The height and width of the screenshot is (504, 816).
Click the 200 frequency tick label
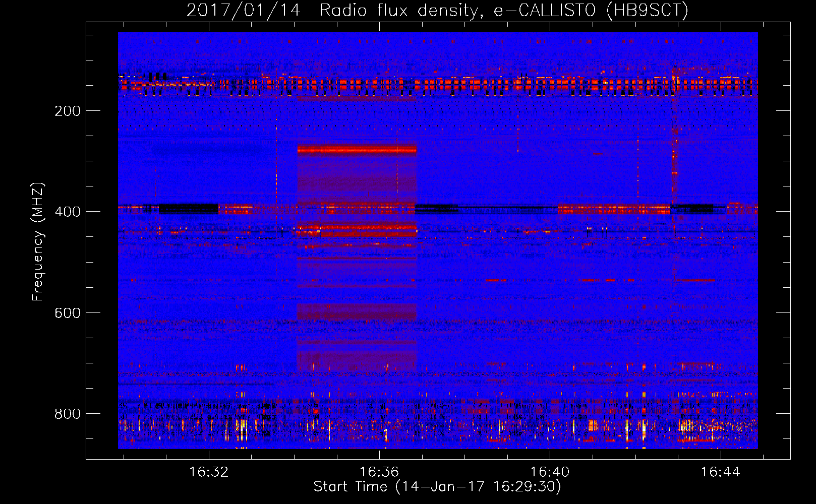67,111
